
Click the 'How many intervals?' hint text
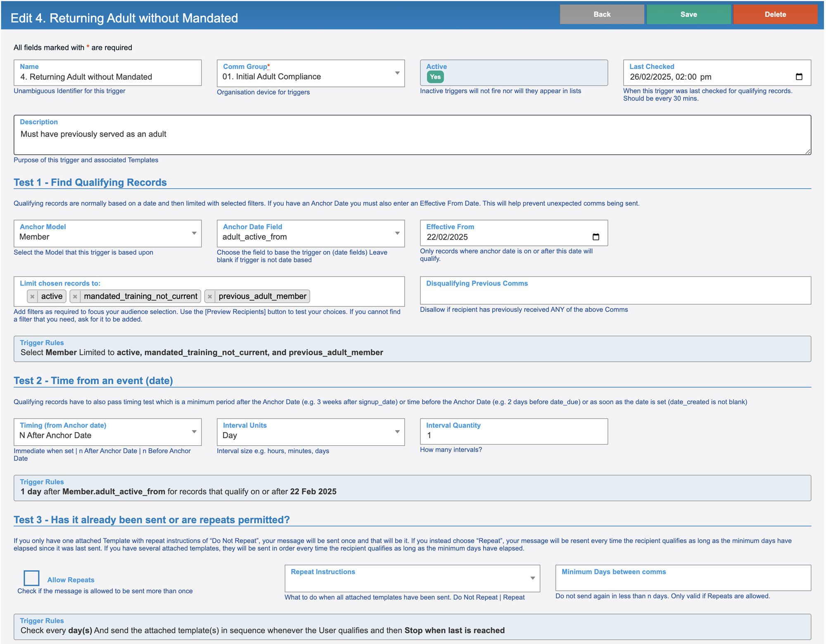(451, 450)
